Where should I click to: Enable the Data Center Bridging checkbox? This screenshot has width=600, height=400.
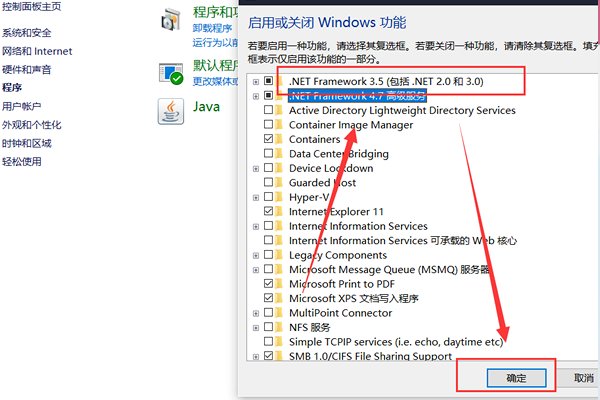pos(269,153)
